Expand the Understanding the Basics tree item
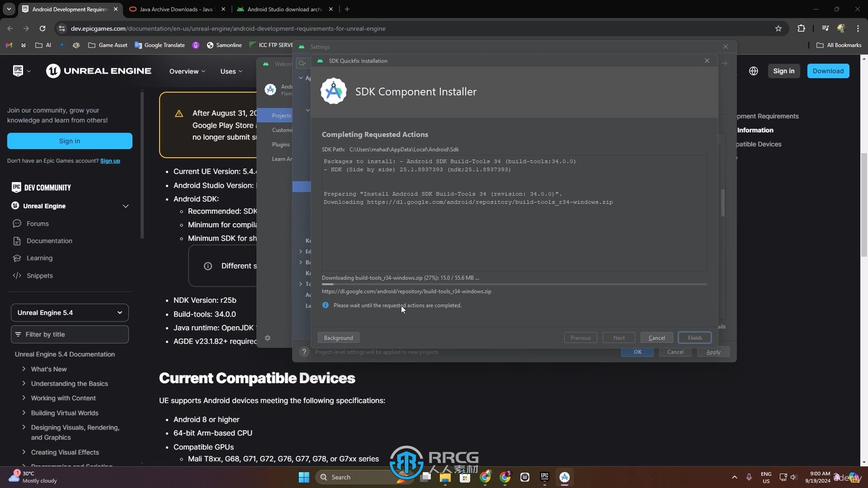 (24, 383)
